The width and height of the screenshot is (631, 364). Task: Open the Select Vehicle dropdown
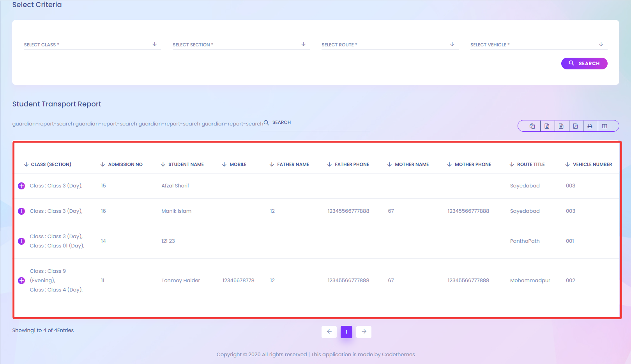(539, 44)
